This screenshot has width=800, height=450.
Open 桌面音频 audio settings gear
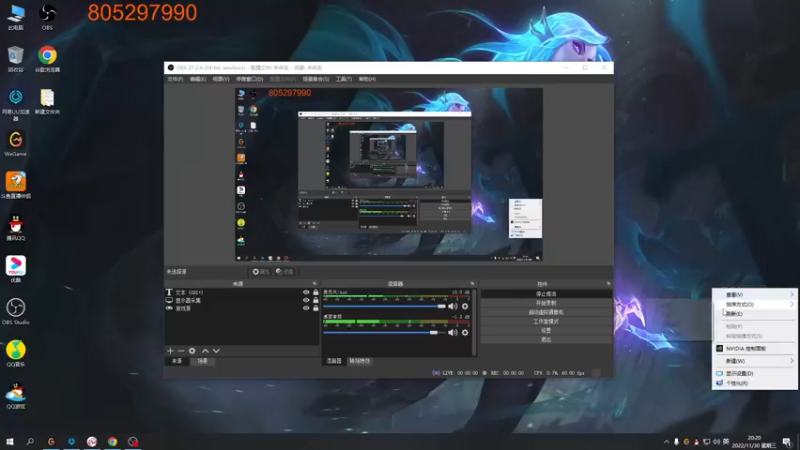tap(465, 332)
